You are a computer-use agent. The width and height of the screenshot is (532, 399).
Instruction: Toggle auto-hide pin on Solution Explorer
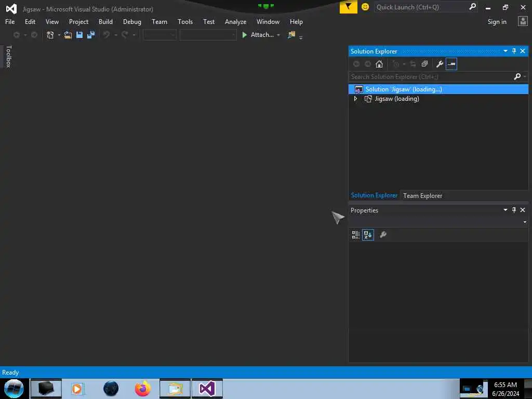[x=514, y=51]
